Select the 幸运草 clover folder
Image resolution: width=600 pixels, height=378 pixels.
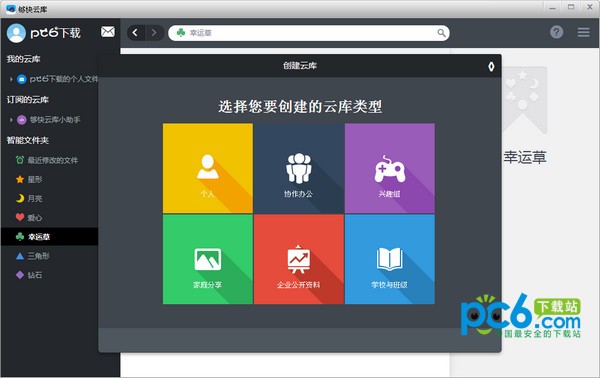click(49, 236)
